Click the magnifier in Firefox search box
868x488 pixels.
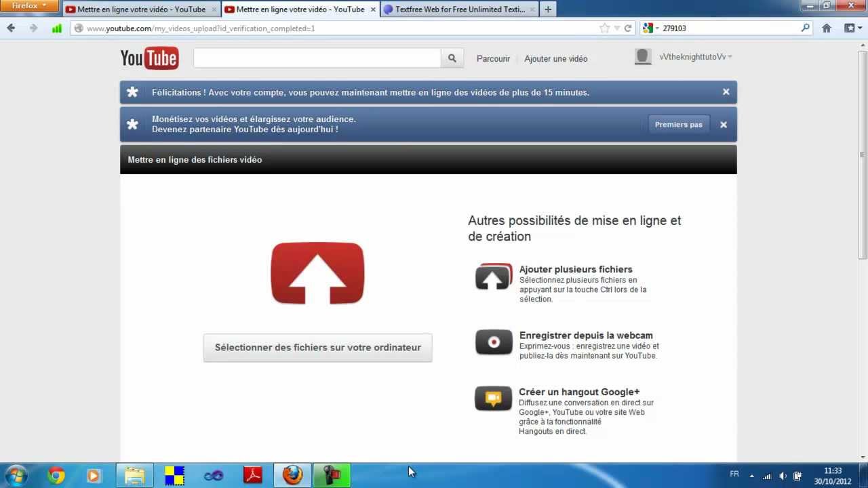tap(806, 28)
